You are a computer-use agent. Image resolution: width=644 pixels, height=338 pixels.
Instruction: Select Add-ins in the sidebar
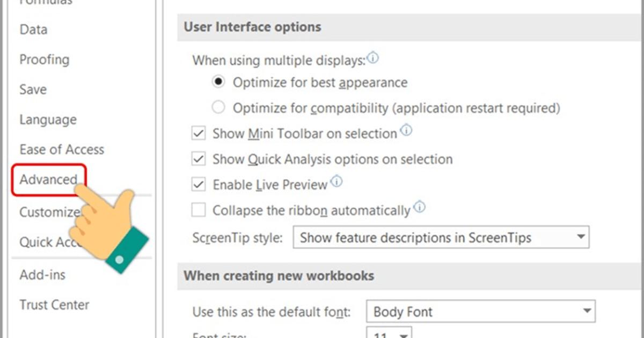[x=42, y=275]
